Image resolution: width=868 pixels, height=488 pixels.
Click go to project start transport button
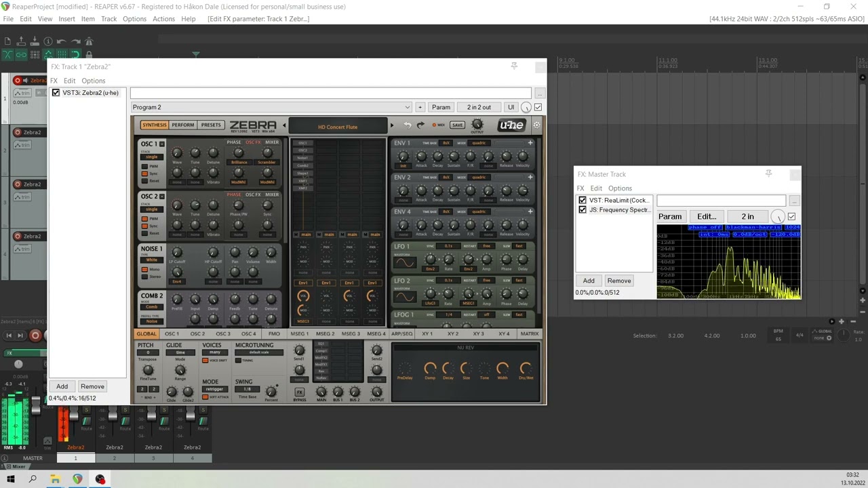(9, 335)
